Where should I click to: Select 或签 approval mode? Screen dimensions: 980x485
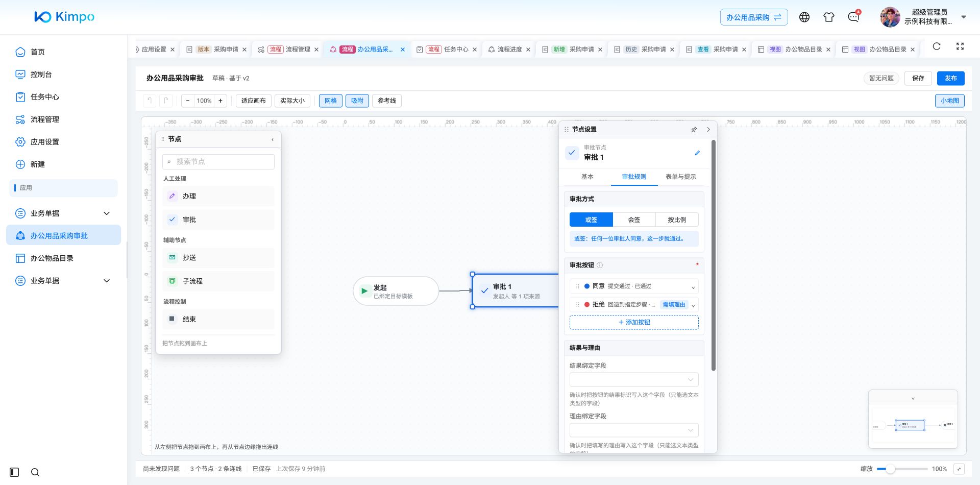click(x=591, y=220)
